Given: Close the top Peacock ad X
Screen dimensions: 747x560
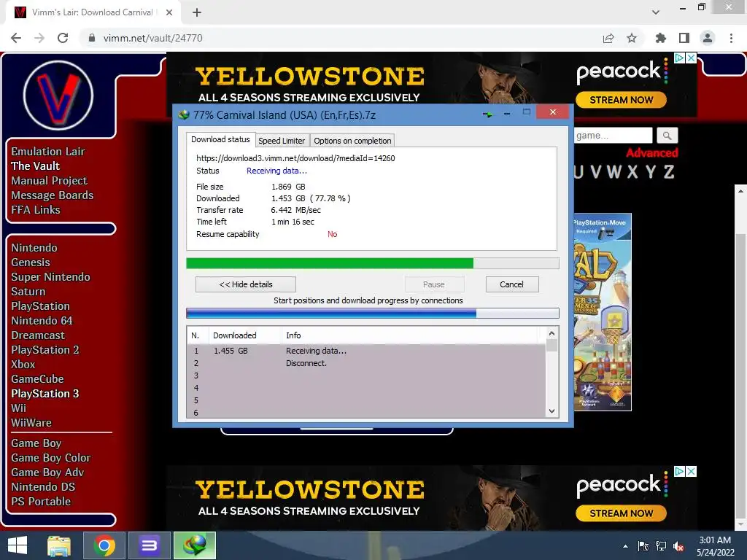Looking at the screenshot, I should 692,58.
